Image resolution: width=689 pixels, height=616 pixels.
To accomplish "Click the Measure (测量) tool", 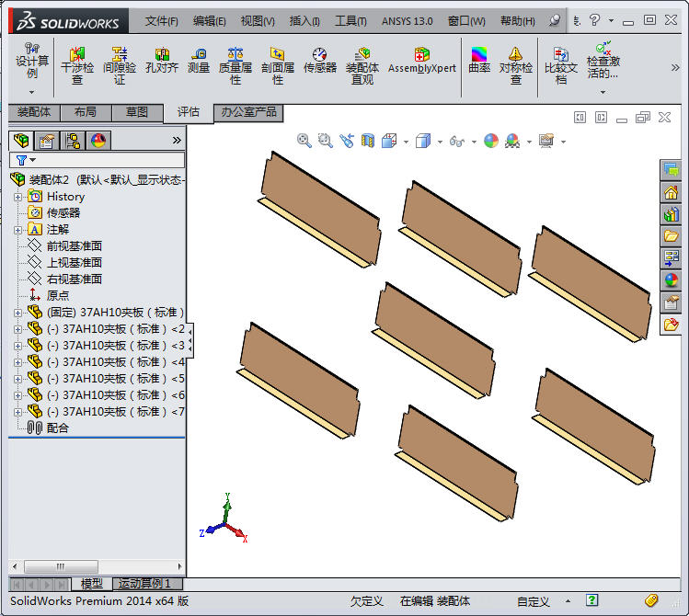I will [199, 61].
